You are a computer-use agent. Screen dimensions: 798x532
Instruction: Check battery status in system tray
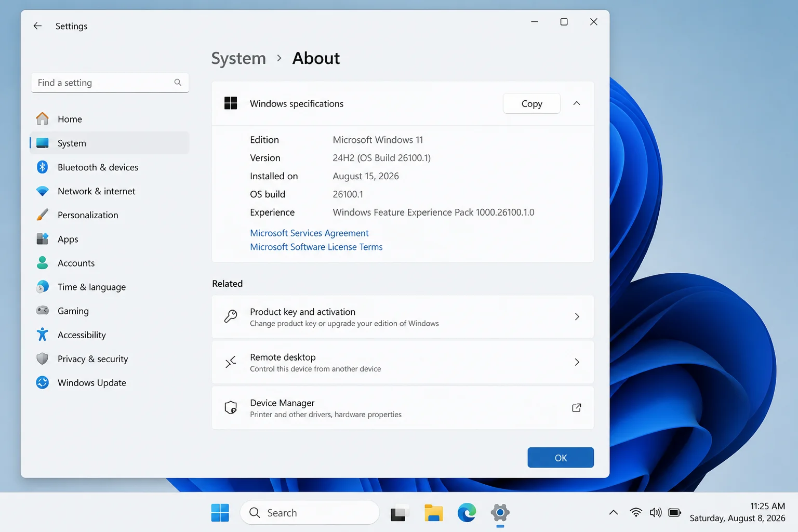point(675,513)
